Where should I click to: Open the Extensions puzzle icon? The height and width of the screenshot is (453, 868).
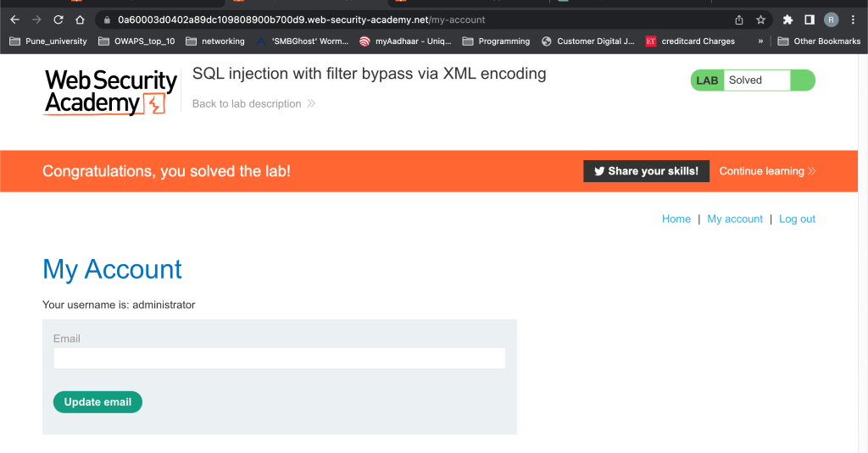click(787, 19)
